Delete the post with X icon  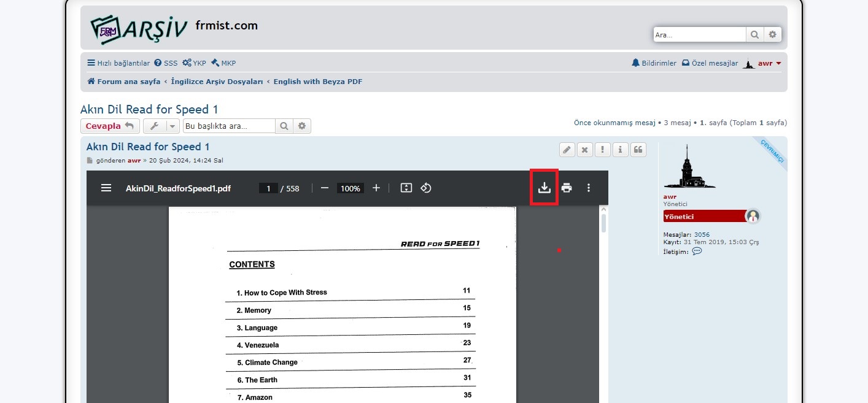click(585, 150)
